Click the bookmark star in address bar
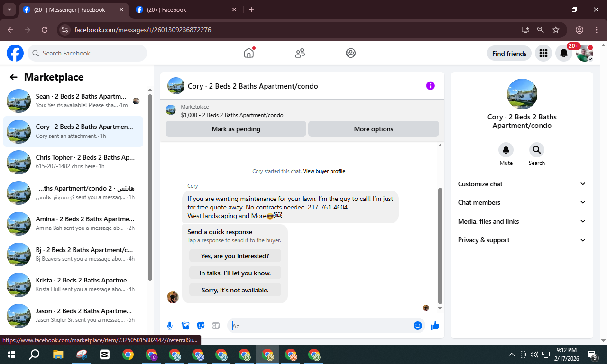The height and width of the screenshot is (364, 607). (x=556, y=30)
